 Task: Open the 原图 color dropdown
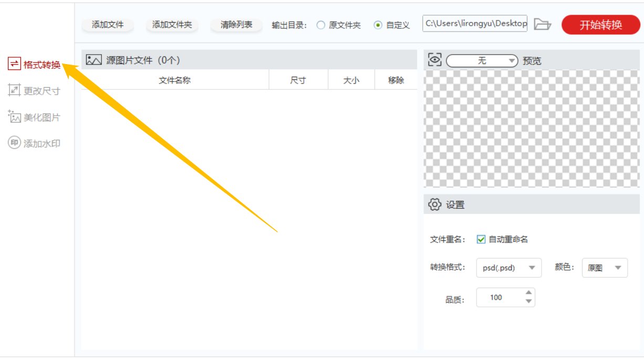[x=604, y=268]
